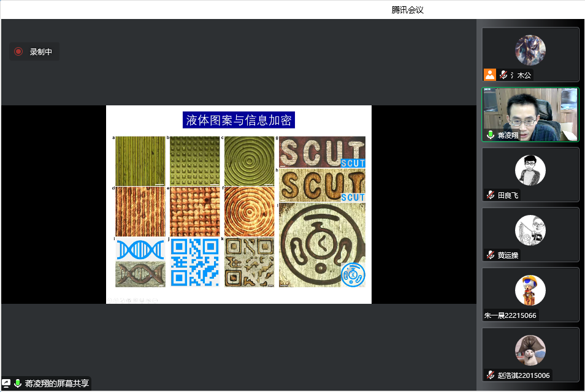The height and width of the screenshot is (392, 585).
Task: Select 田良飞's cartoon avatar
Action: coord(530,170)
